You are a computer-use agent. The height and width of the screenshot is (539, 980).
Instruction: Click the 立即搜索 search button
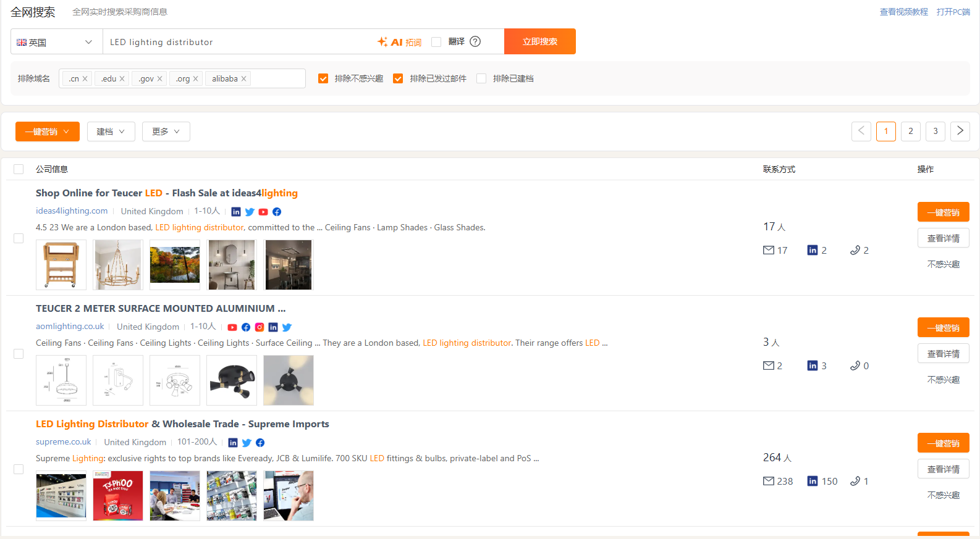coord(540,41)
